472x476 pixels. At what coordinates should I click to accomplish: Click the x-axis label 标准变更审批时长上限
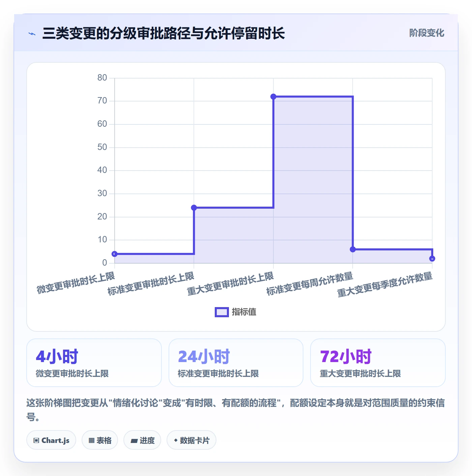coord(151,284)
